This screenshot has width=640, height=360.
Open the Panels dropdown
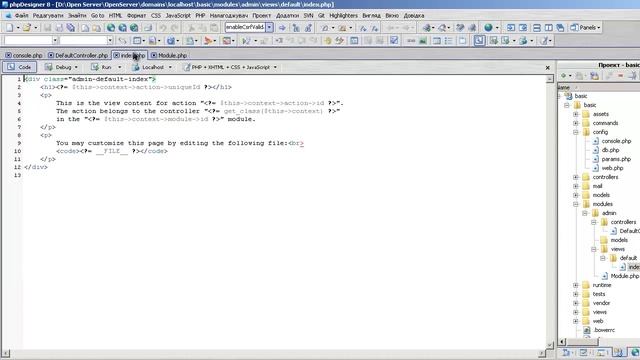(585, 28)
